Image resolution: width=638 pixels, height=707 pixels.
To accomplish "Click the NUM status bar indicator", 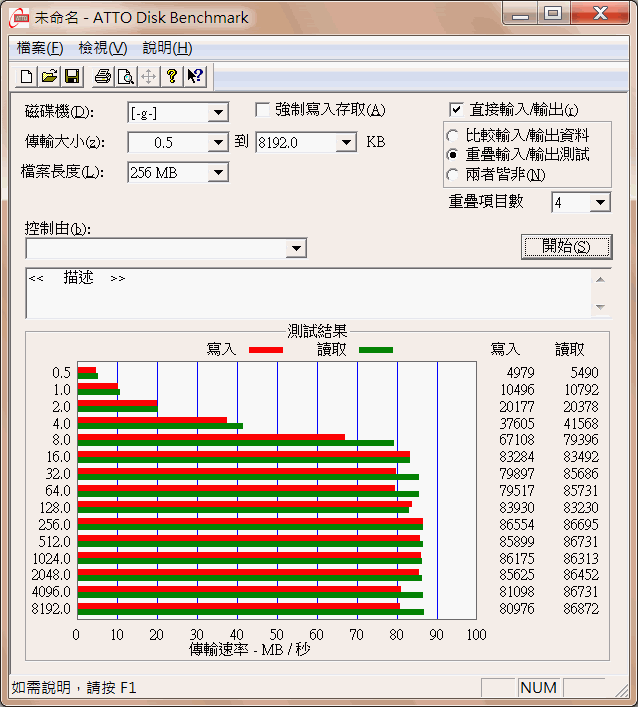I will (538, 688).
